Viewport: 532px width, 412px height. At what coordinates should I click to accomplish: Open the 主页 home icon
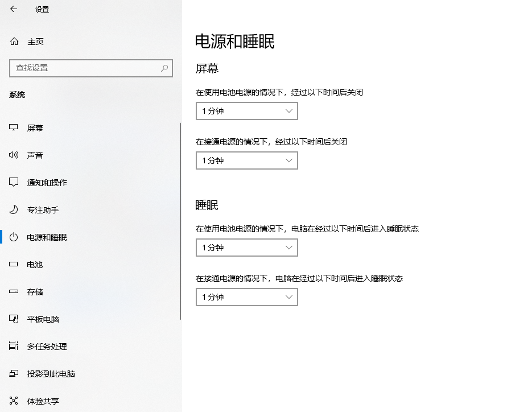[13, 41]
